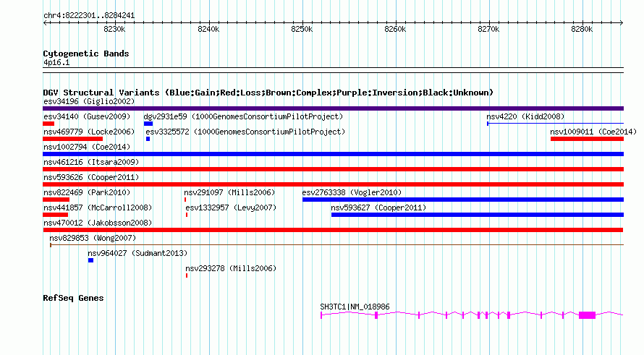Viewport: 644px width, 355px height.
Task: Click the 8270k ruler position
Action: [488, 29]
